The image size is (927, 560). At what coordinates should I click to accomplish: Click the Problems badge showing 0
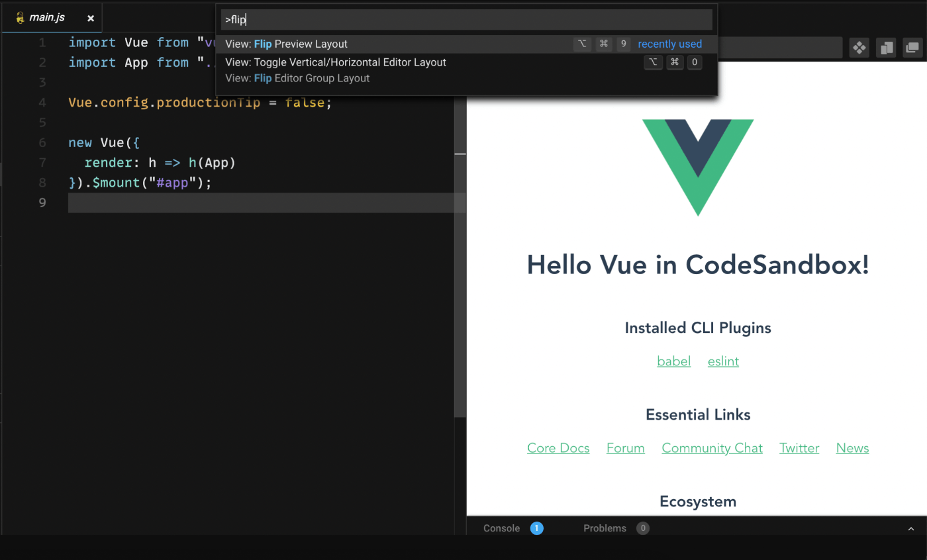click(643, 528)
